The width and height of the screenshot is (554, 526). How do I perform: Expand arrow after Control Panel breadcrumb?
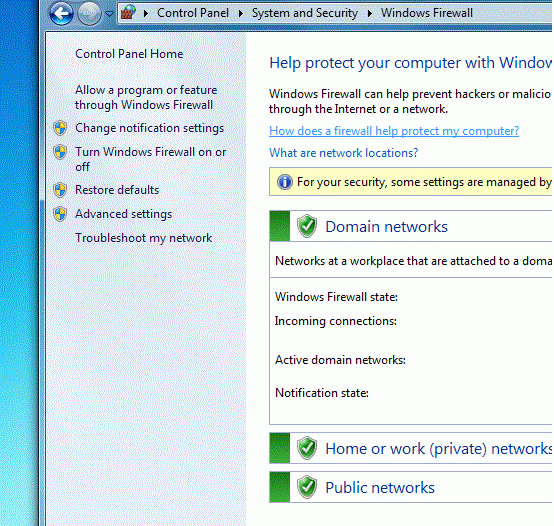(x=241, y=13)
